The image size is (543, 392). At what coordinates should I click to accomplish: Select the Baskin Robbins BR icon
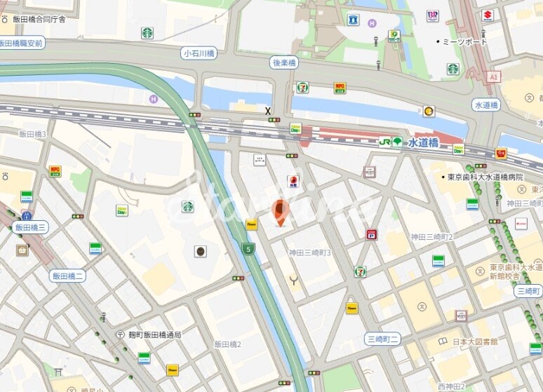coord(433,16)
